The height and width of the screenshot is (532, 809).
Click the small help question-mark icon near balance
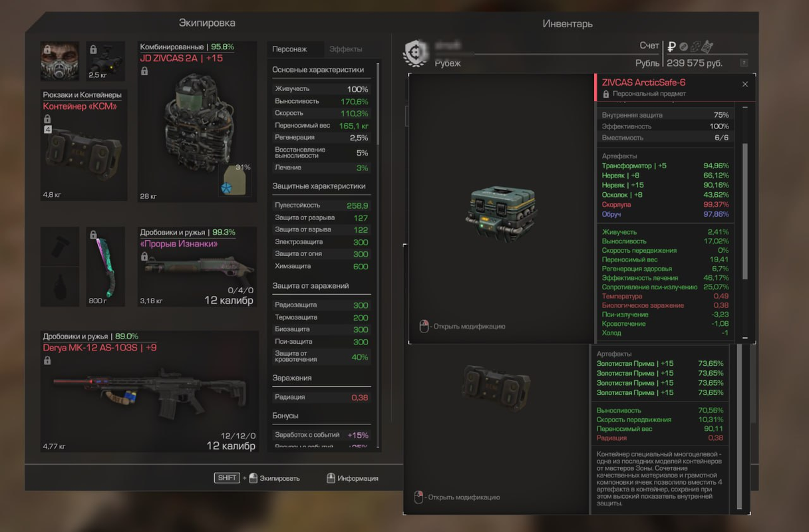coord(744,63)
